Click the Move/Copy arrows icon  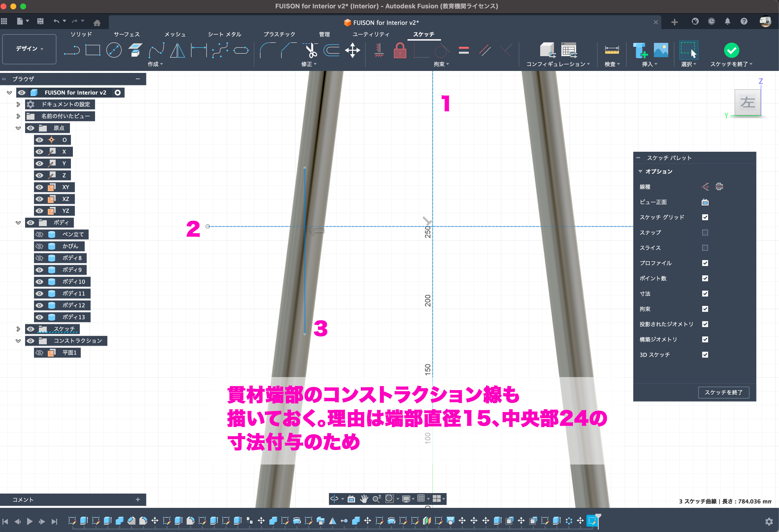coord(352,50)
